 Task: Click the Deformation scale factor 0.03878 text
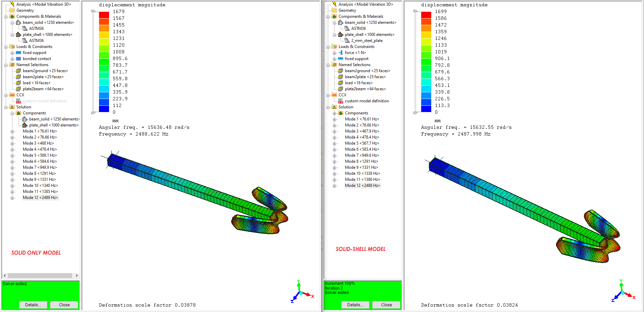[147, 305]
